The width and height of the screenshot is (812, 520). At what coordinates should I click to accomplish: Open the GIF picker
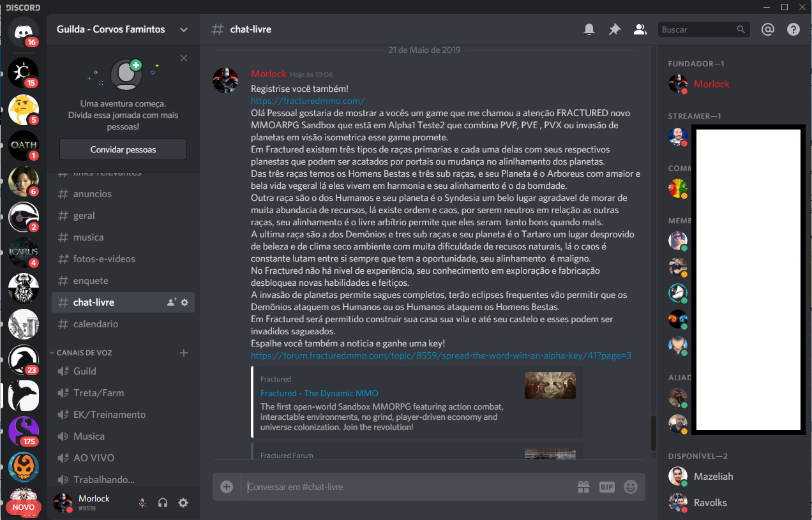pyautogui.click(x=606, y=487)
